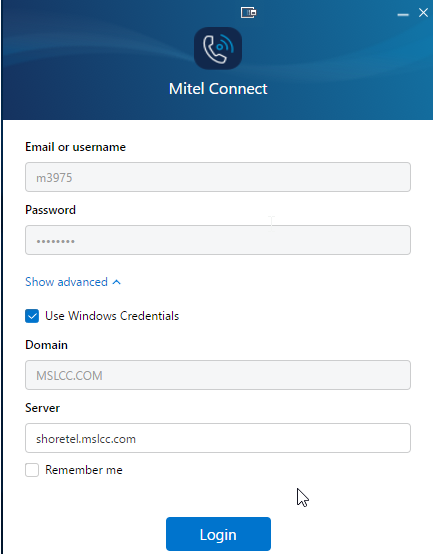Tick the Remember me checkbox
The image size is (433, 554).
[x=32, y=470]
